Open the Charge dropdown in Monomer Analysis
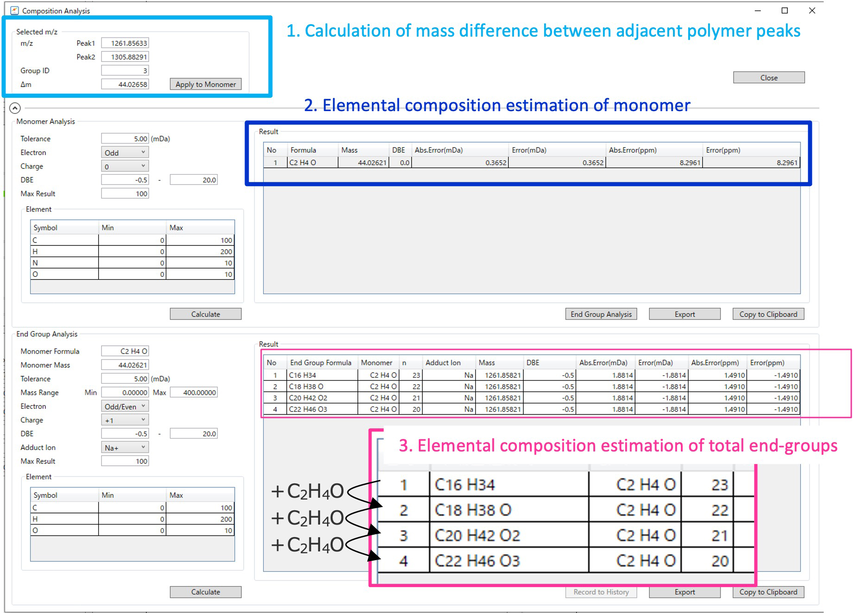The width and height of the screenshot is (868, 613). click(124, 166)
